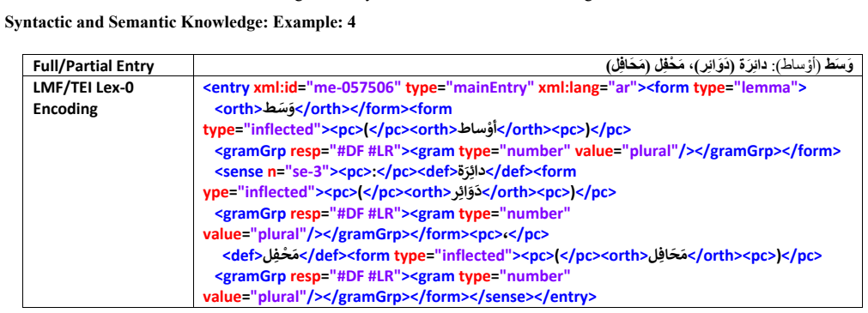Screen dimensions: 868x313
Task: Click the heading "Syntactic and Semantic Knowledge: Example: 4"
Action: click(180, 23)
